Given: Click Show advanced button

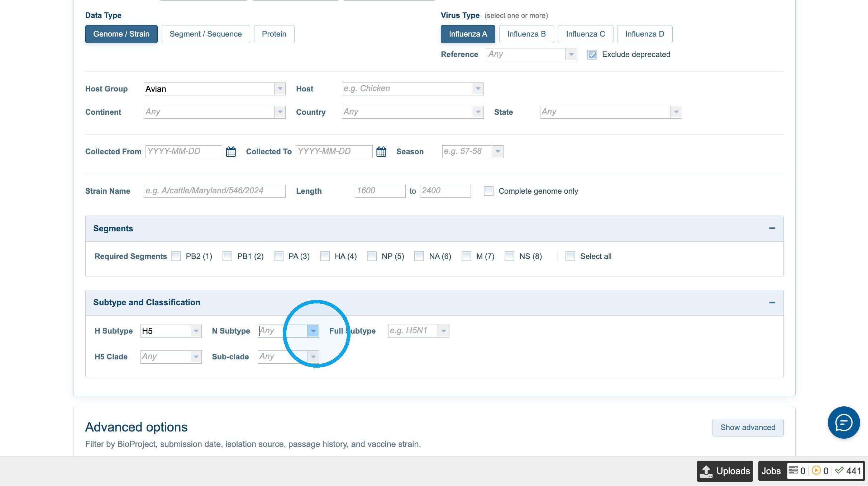Looking at the screenshot, I should click(x=748, y=428).
